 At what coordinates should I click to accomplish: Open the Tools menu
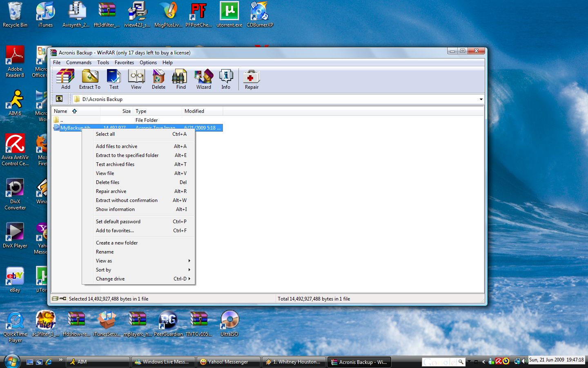103,63
